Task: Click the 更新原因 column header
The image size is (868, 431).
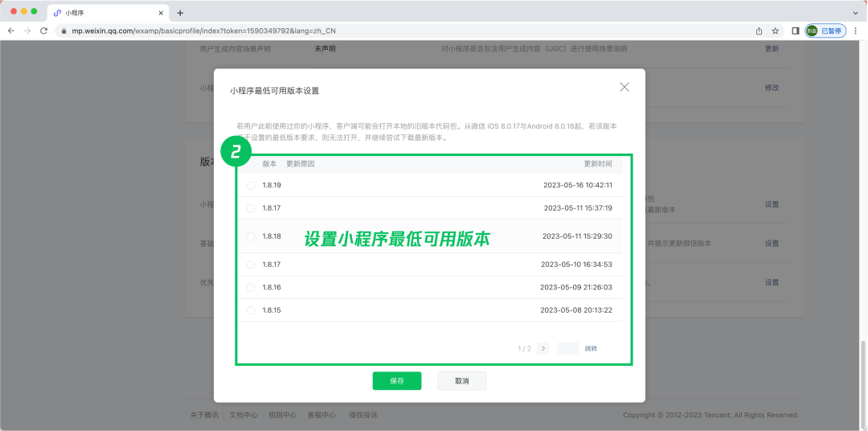Action: coord(301,164)
